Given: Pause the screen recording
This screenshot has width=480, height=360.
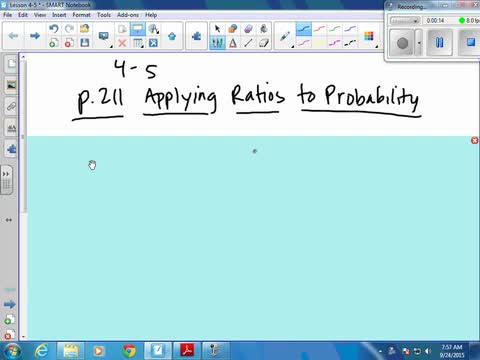Looking at the screenshot, I should pos(439,42).
